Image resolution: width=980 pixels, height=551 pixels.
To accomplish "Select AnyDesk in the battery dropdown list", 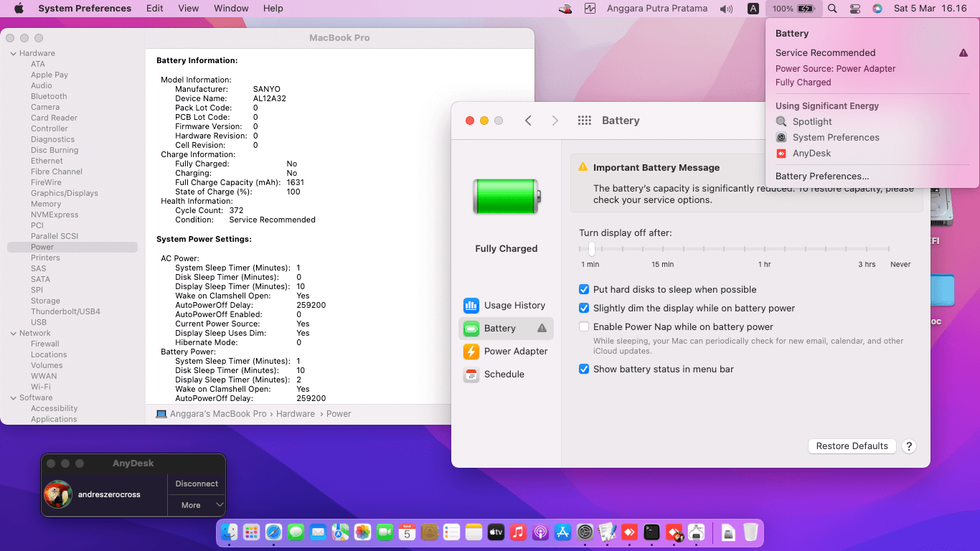I will (x=811, y=154).
